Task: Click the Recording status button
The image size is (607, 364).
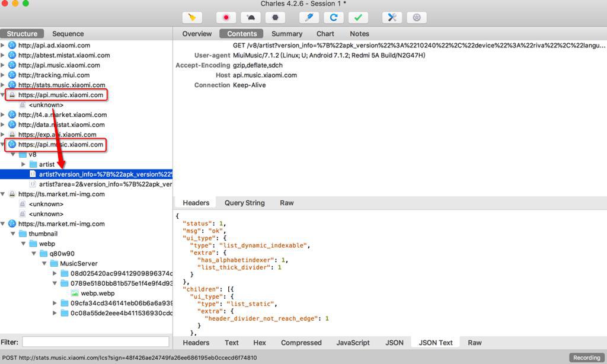Action: pos(586,357)
